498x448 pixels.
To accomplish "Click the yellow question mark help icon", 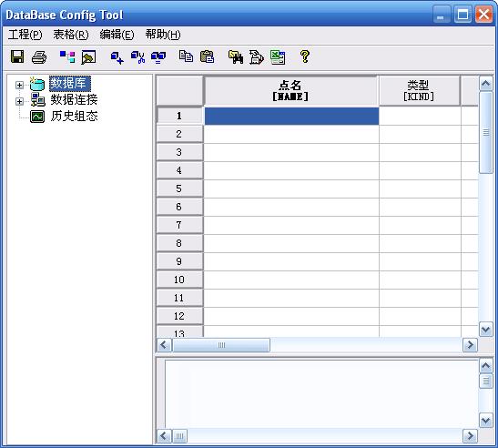I will (305, 56).
